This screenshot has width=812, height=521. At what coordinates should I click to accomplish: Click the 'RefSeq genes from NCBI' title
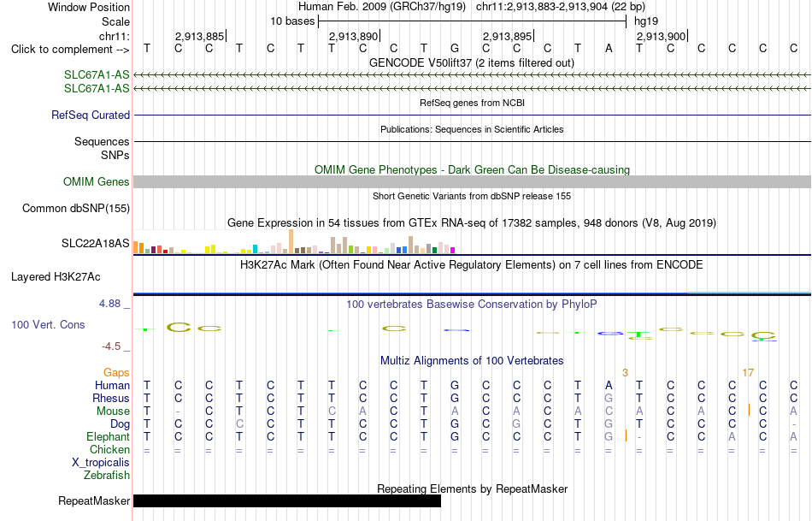[x=473, y=103]
